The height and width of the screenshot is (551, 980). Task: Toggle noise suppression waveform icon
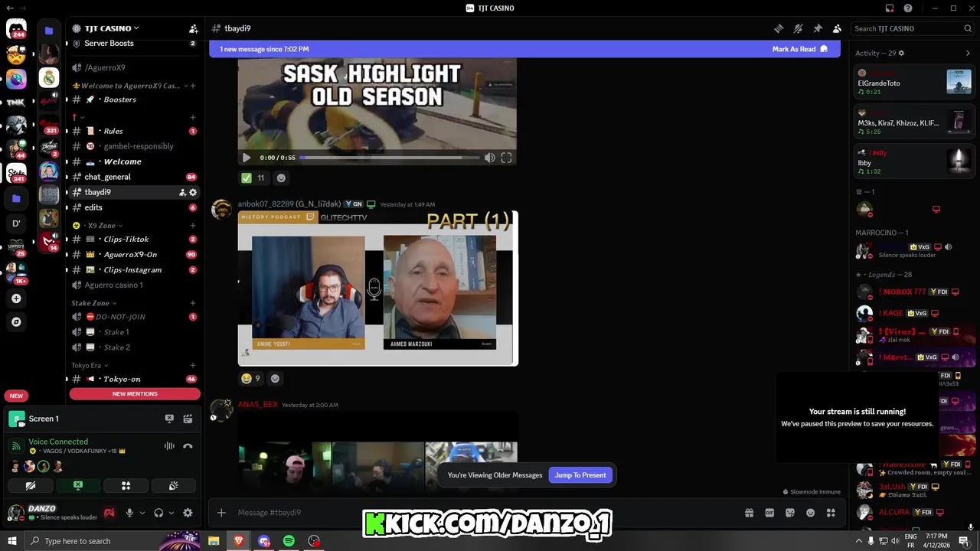[x=169, y=446]
